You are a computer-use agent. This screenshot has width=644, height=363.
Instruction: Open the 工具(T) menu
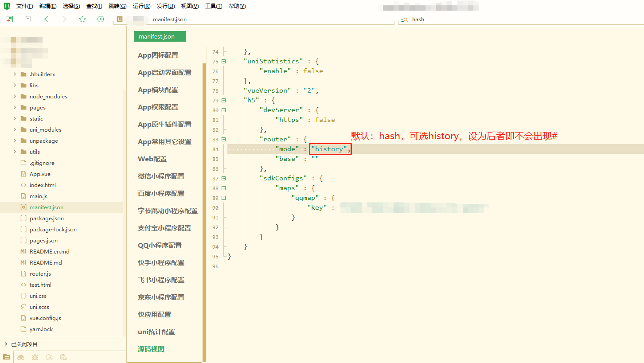(x=214, y=6)
